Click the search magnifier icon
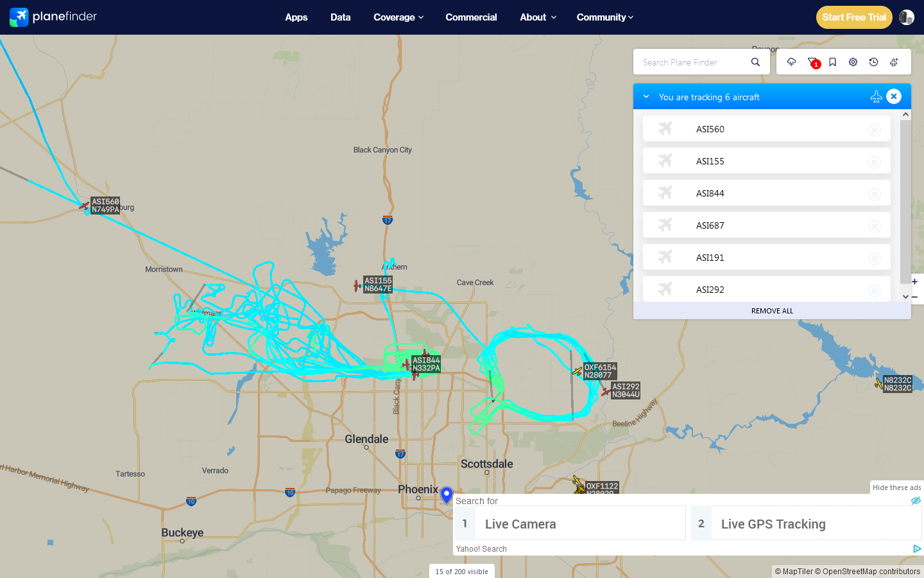The image size is (924, 578). pos(755,62)
